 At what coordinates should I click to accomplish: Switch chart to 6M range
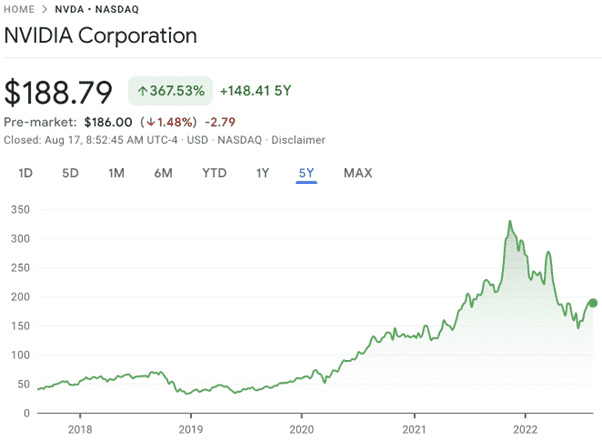[x=163, y=173]
